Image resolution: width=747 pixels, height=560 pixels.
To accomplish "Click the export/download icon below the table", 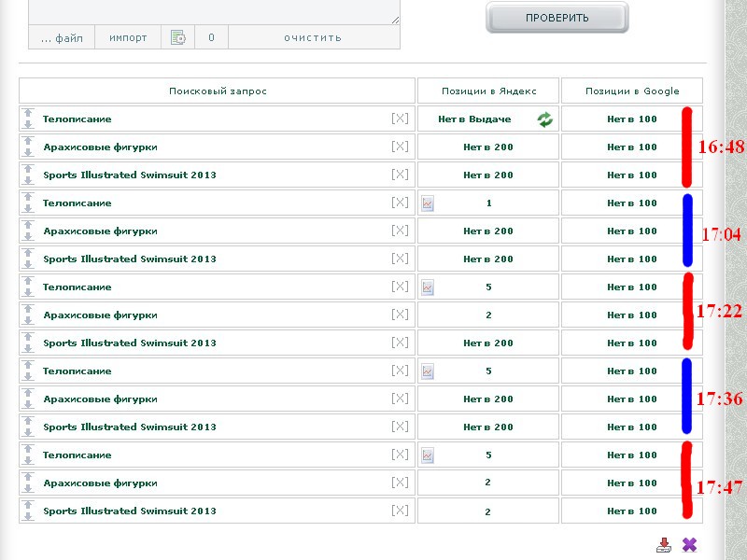I will 664,545.
